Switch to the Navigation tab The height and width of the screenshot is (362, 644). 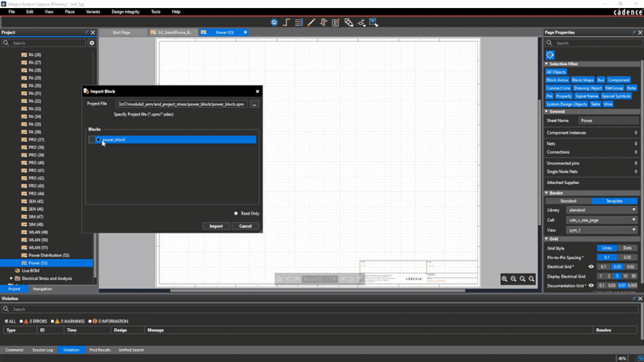43,290
